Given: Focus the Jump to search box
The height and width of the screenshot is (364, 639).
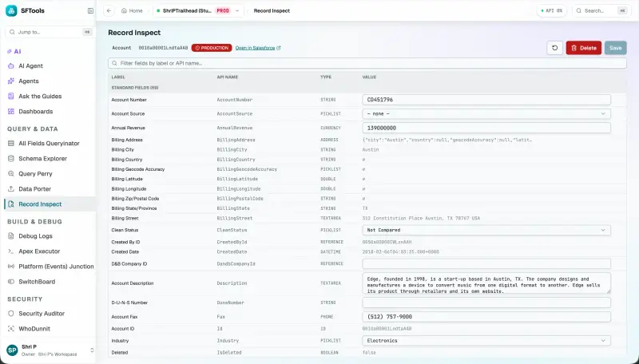Looking at the screenshot, I should pyautogui.click(x=50, y=32).
